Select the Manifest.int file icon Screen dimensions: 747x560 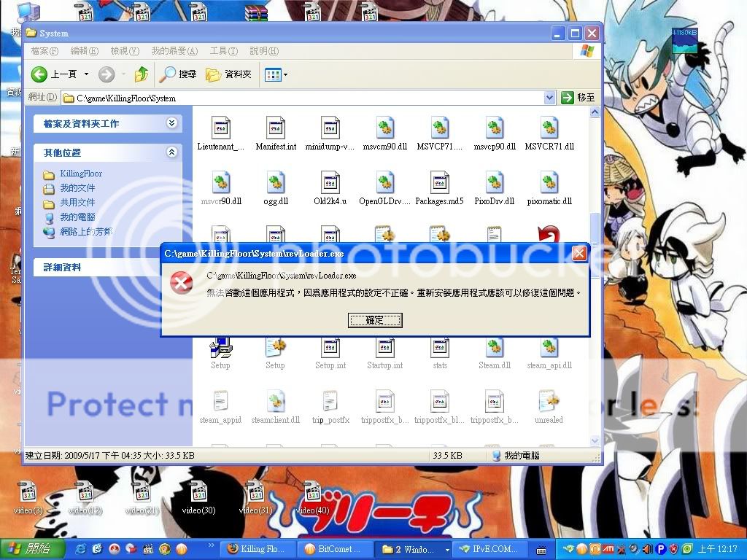(x=275, y=128)
